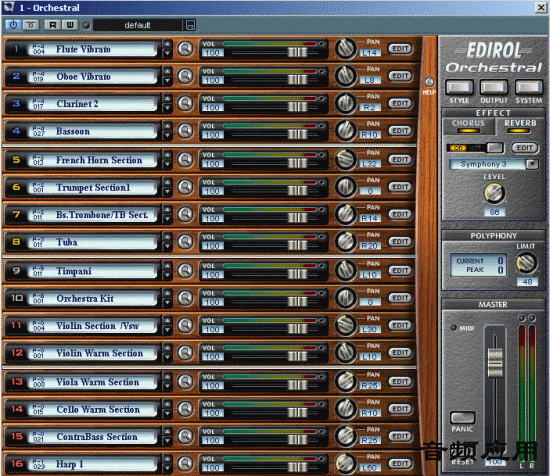Click the magnifier icon for Bs.Trombone/TB Sect.

click(x=185, y=214)
